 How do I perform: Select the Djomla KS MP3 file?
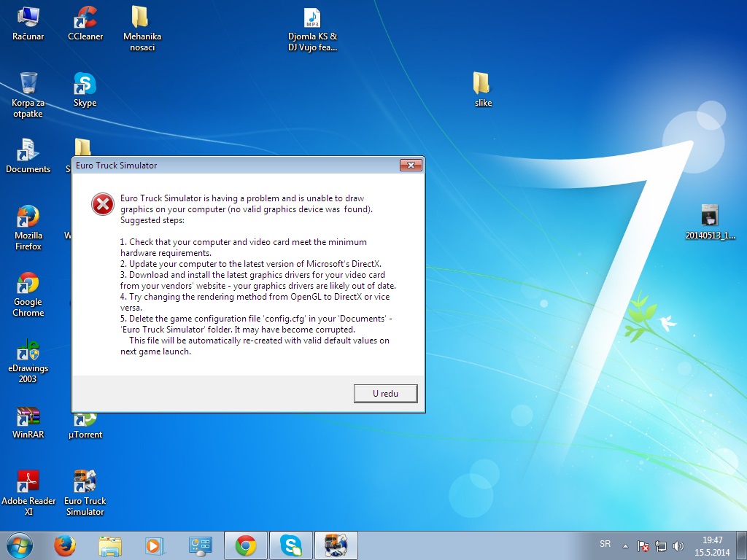point(312,29)
